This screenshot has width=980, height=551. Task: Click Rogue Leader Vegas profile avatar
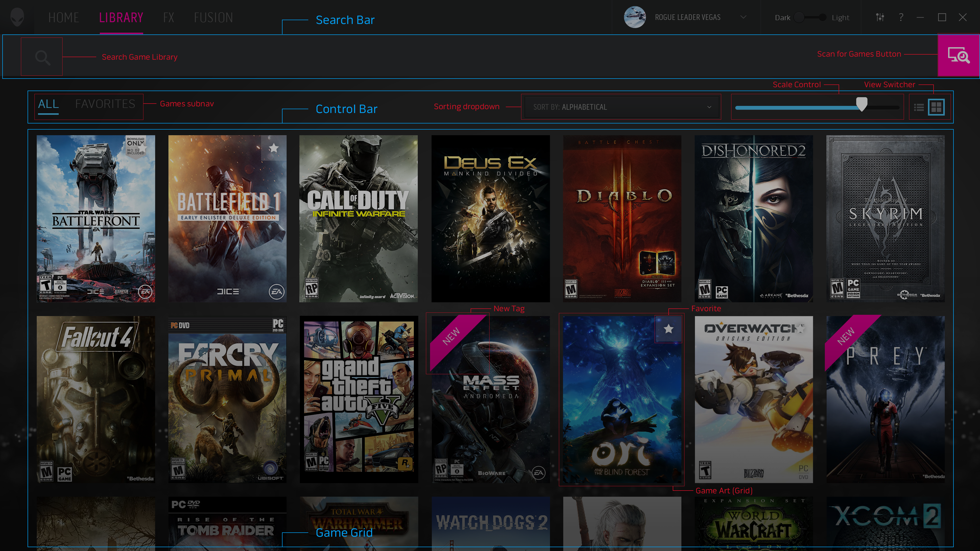pos(634,18)
